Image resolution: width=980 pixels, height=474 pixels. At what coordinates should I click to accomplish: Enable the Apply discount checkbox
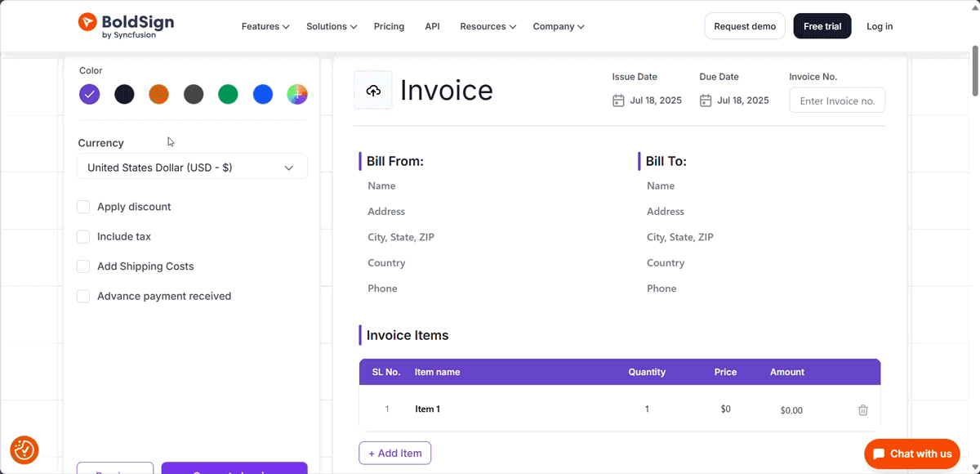click(83, 207)
